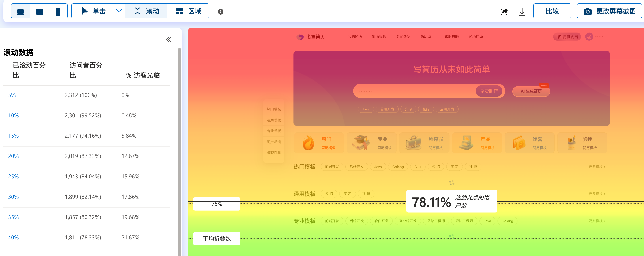Click the share arrow icon
The image size is (644, 256).
click(504, 12)
